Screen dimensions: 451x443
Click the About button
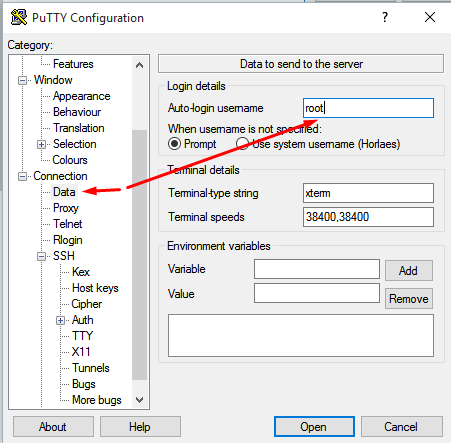click(x=53, y=427)
